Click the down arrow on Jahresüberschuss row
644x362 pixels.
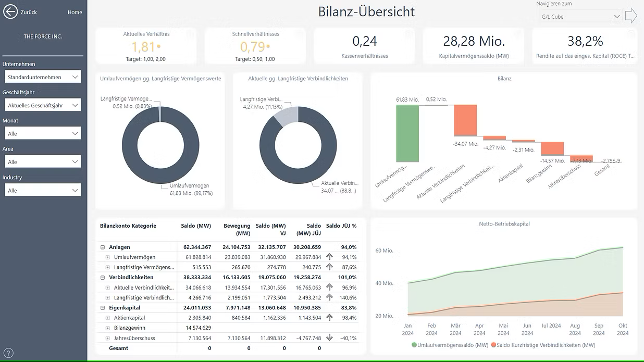click(x=329, y=338)
